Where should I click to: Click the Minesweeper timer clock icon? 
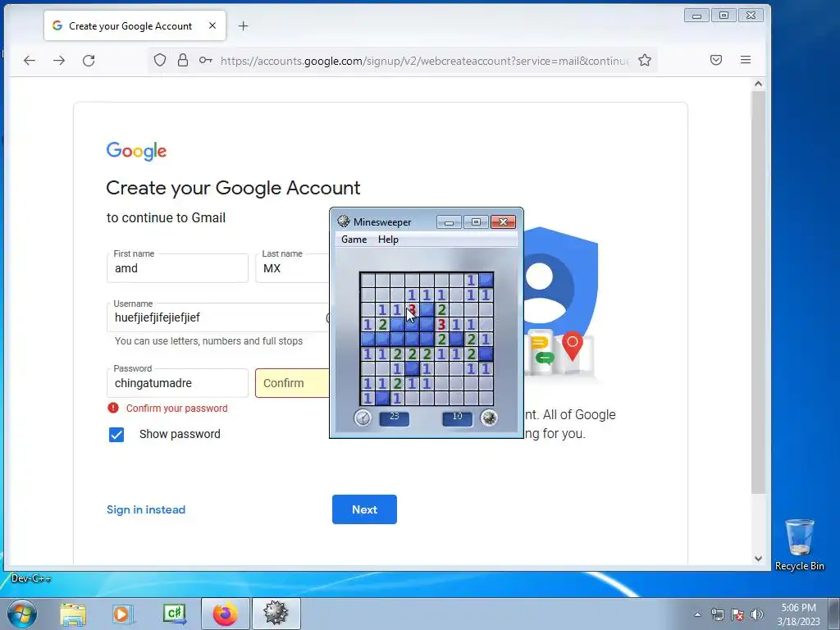pyautogui.click(x=363, y=418)
